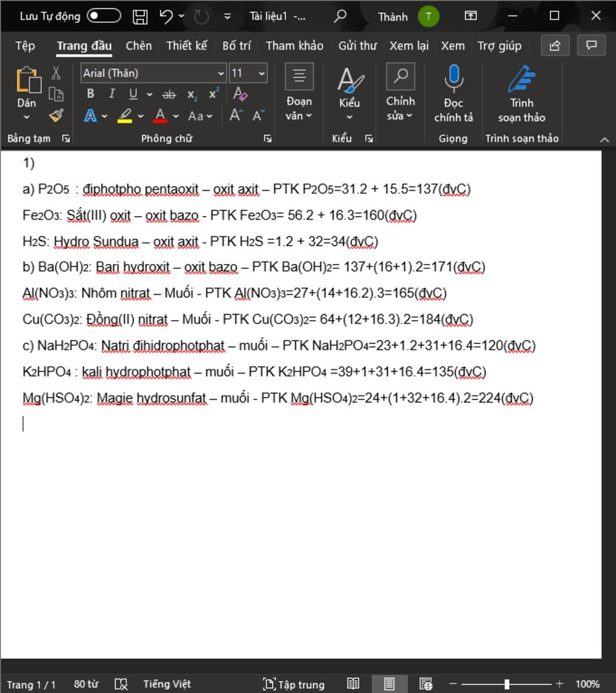Image resolution: width=616 pixels, height=693 pixels.
Task: Open the Xem lại tab
Action: point(408,46)
